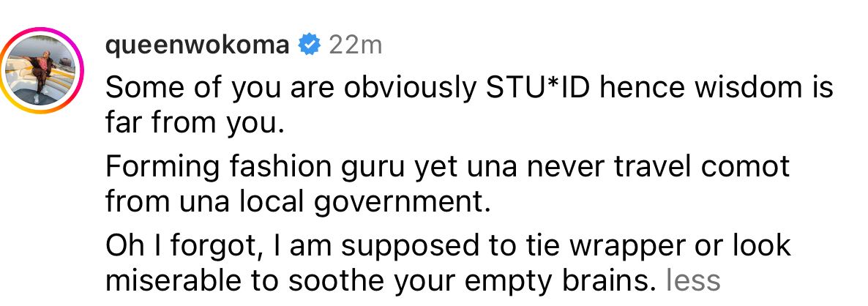The image size is (868, 306).
Task: Open queenwokoma's profile picture story
Action: [x=42, y=72]
